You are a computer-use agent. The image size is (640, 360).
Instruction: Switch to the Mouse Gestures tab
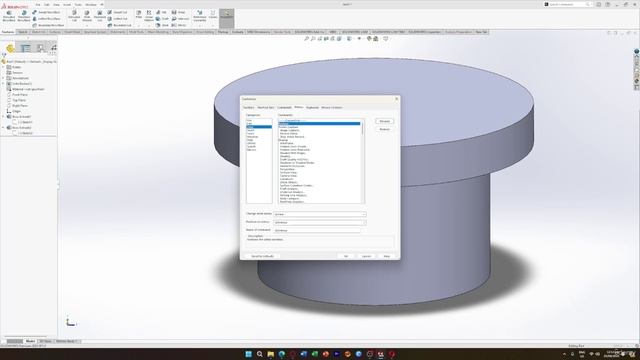point(332,107)
